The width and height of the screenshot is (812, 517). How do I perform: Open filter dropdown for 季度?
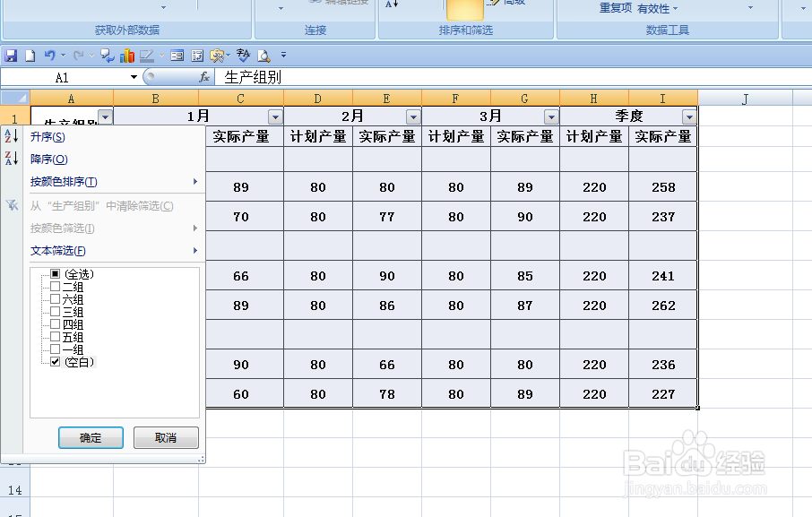click(x=688, y=117)
